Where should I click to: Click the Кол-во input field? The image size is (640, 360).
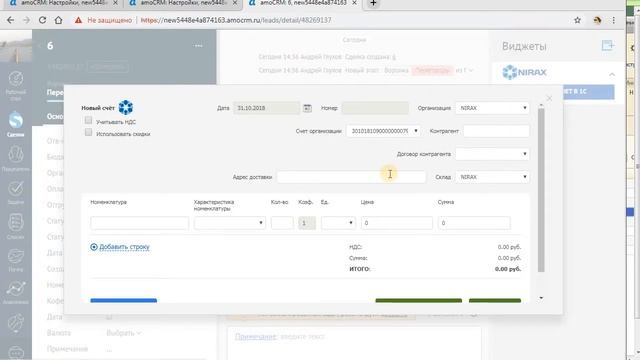282,223
